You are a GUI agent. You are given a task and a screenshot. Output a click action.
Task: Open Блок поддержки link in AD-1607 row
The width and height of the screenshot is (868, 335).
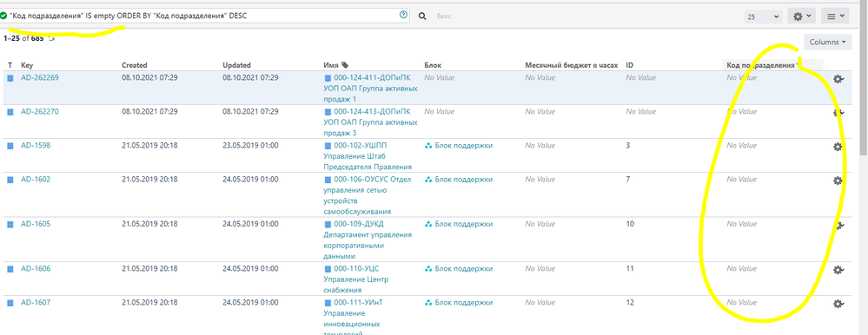point(463,302)
